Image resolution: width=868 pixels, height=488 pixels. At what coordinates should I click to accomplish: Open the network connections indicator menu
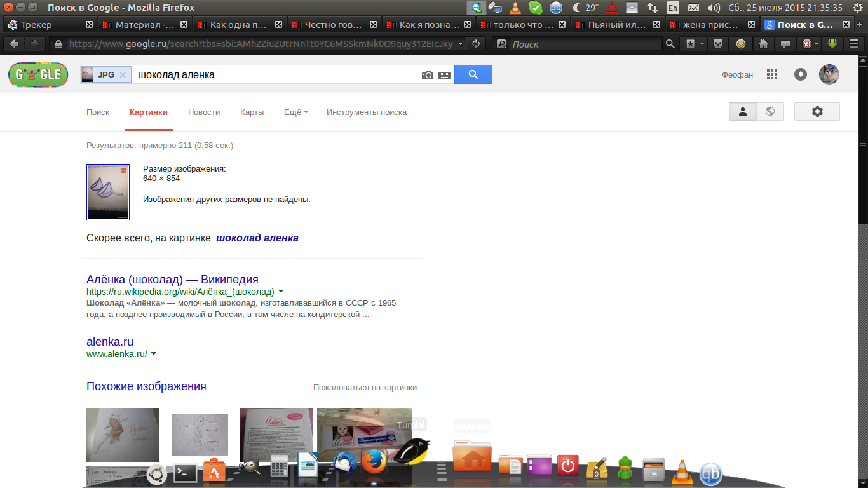653,8
